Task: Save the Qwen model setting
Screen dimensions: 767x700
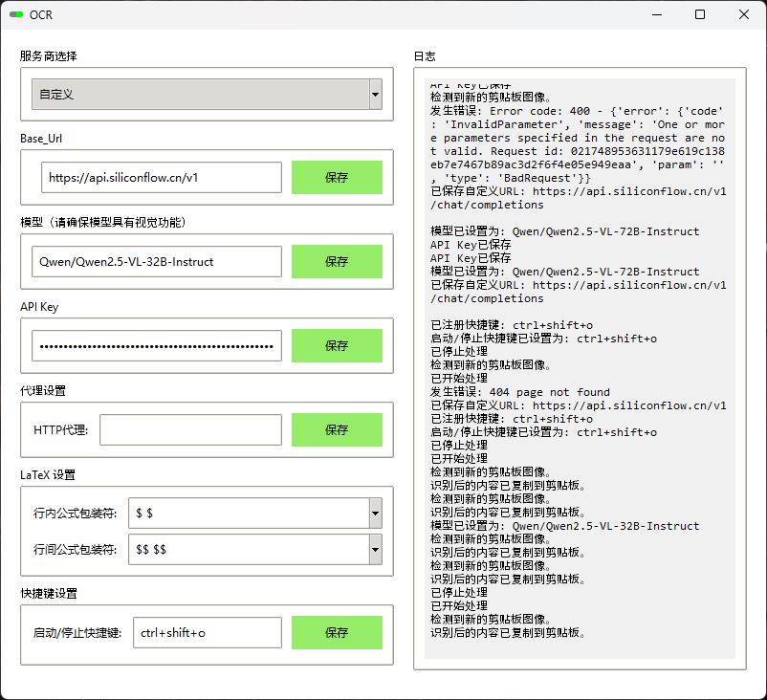Action: click(337, 262)
